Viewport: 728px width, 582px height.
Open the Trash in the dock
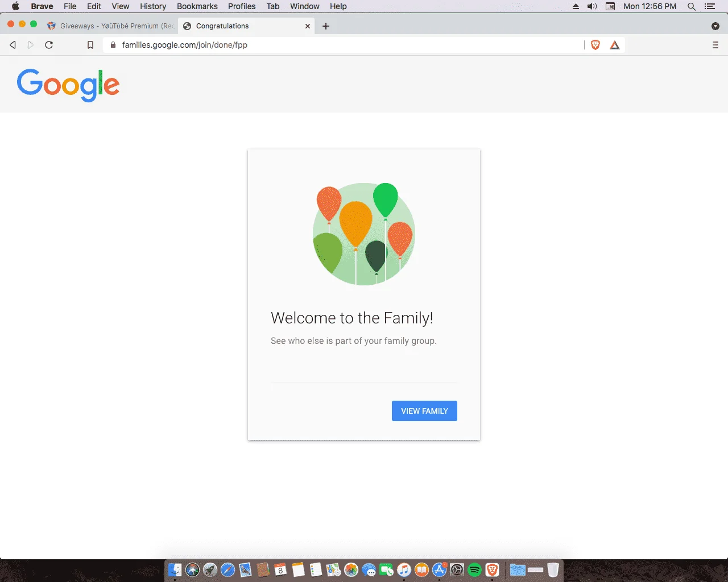point(553,569)
